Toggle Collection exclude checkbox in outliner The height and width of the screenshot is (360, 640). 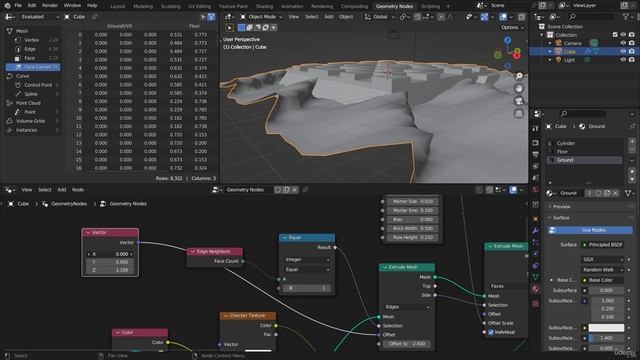pos(615,35)
